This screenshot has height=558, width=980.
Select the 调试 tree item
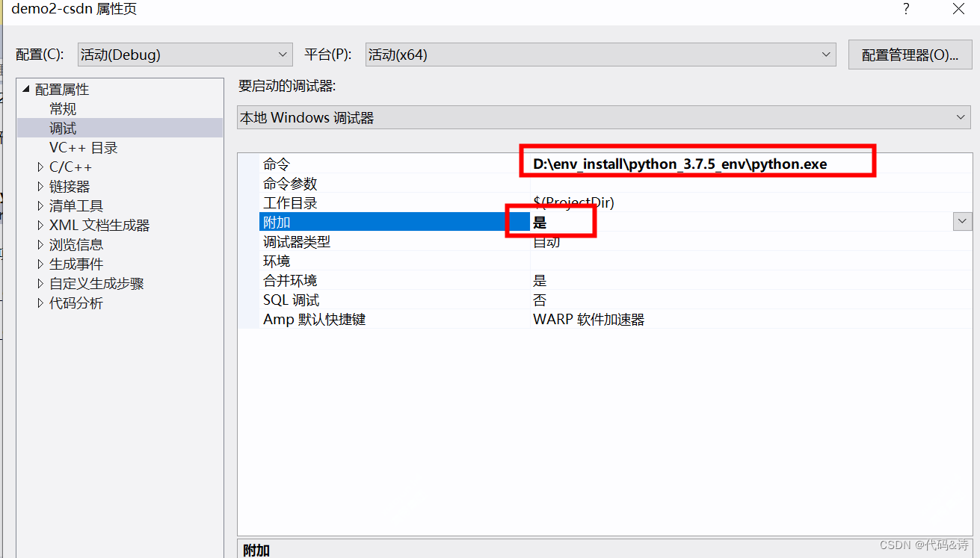pyautogui.click(x=63, y=128)
